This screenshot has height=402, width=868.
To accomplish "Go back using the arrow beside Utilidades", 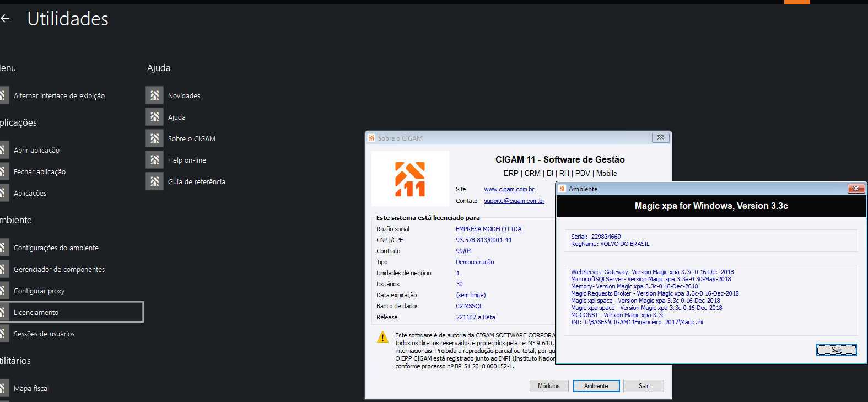I will (x=5, y=19).
